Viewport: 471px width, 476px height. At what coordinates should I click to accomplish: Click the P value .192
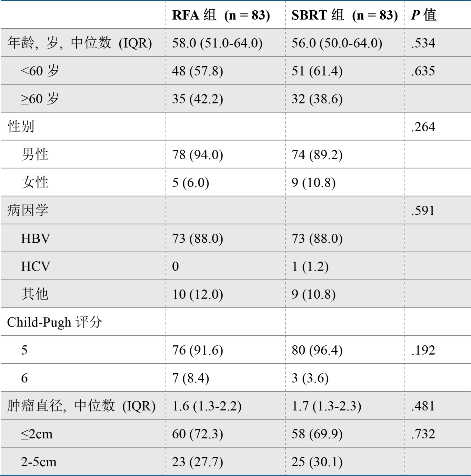coord(423,350)
